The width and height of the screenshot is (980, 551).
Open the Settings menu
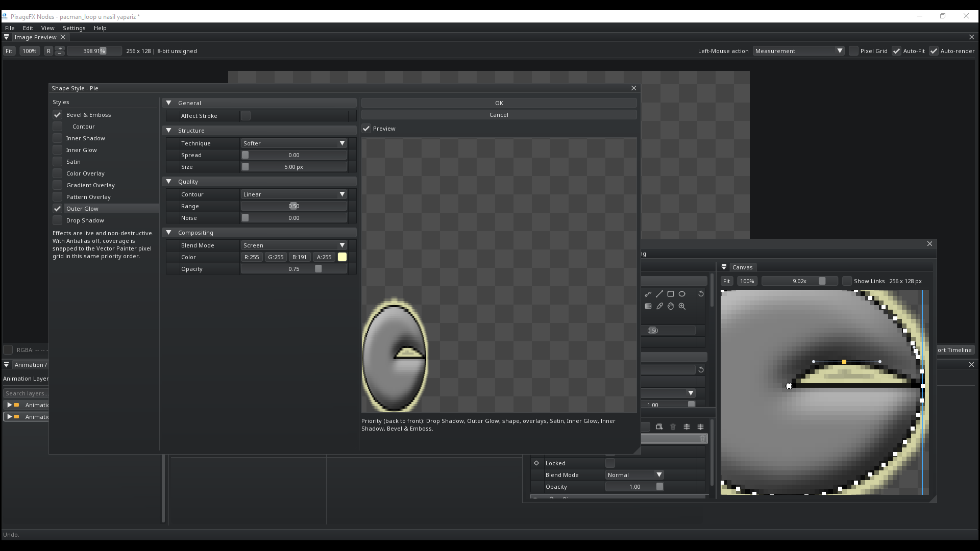click(74, 28)
